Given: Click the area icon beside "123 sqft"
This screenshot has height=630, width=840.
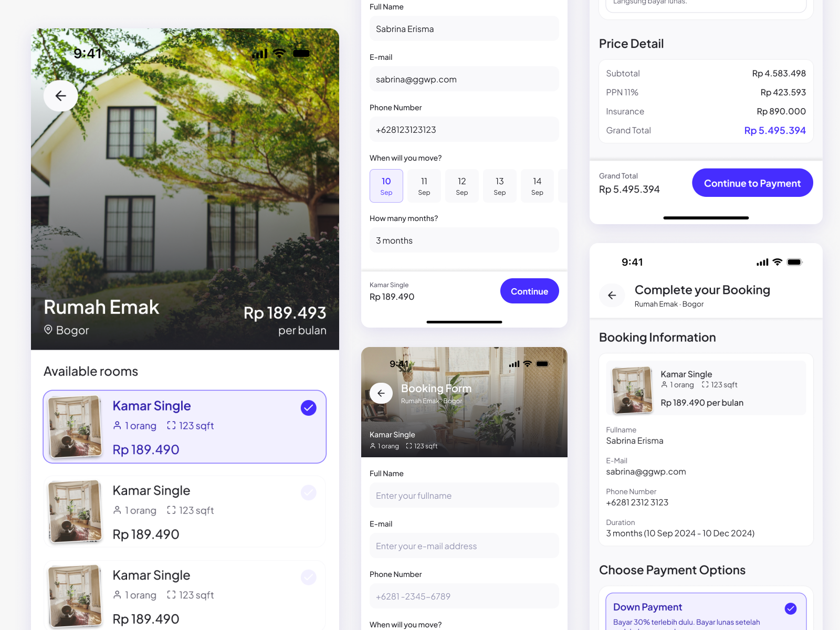Looking at the screenshot, I should pos(172,425).
